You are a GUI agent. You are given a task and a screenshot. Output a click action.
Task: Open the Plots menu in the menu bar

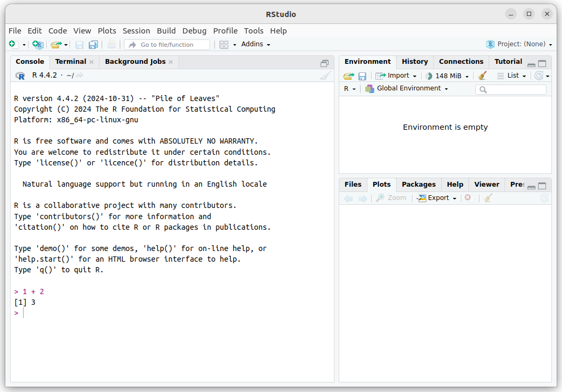pyautogui.click(x=107, y=31)
